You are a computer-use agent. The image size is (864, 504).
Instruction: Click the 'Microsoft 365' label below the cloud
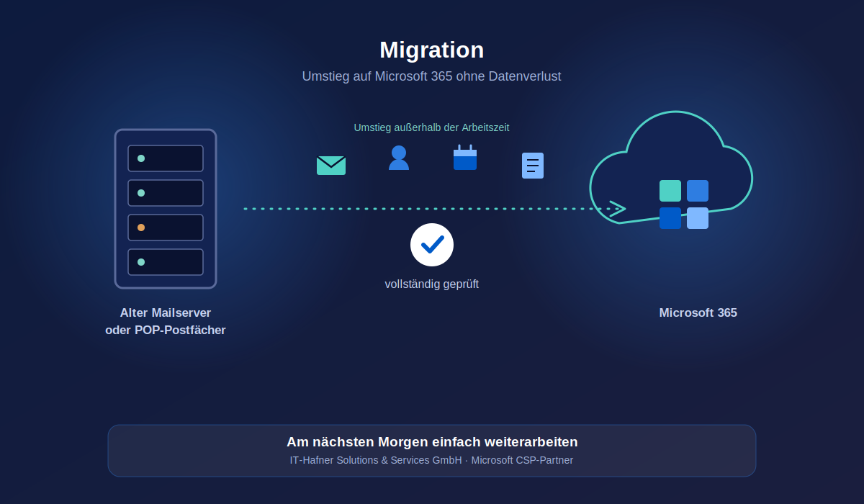(698, 313)
